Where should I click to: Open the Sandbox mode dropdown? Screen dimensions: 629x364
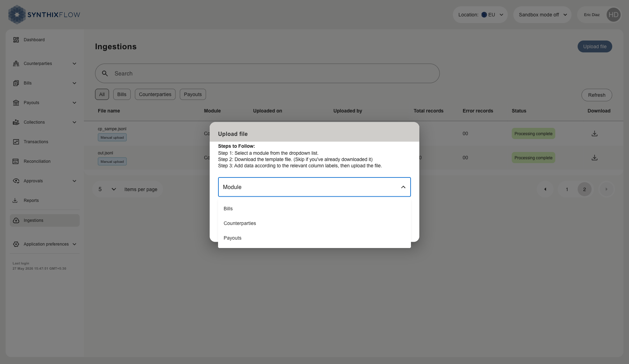point(542,15)
